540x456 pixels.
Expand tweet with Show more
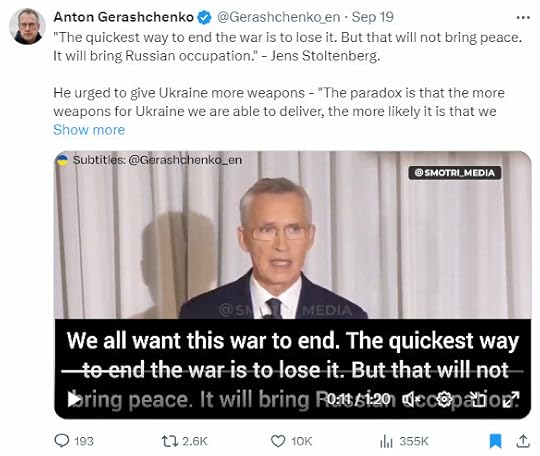coord(89,130)
